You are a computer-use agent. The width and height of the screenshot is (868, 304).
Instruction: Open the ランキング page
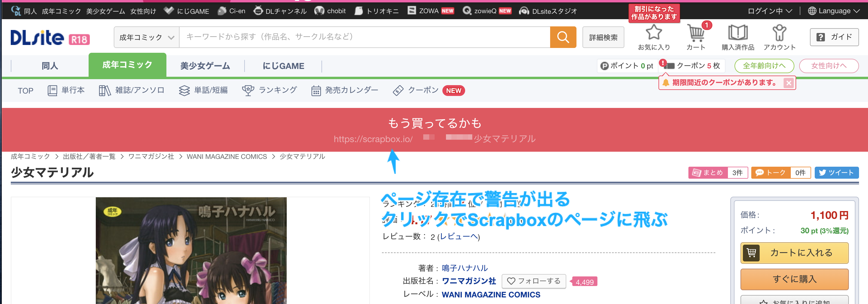(270, 91)
